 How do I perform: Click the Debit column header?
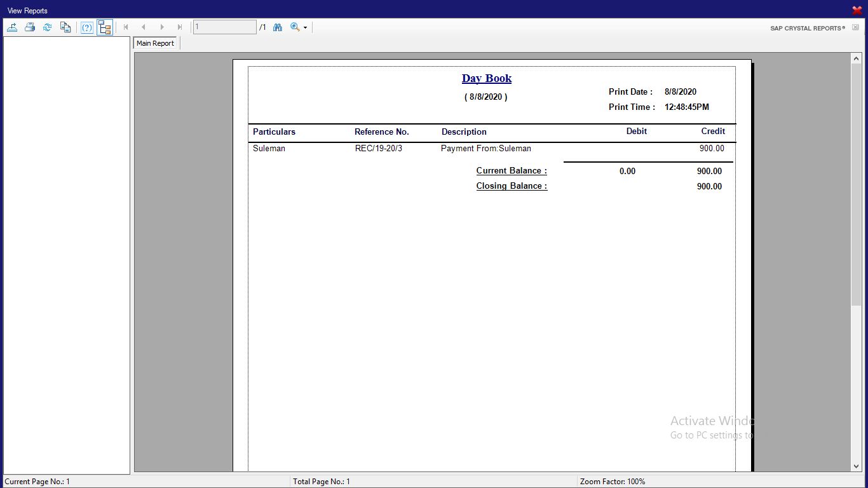[637, 131]
